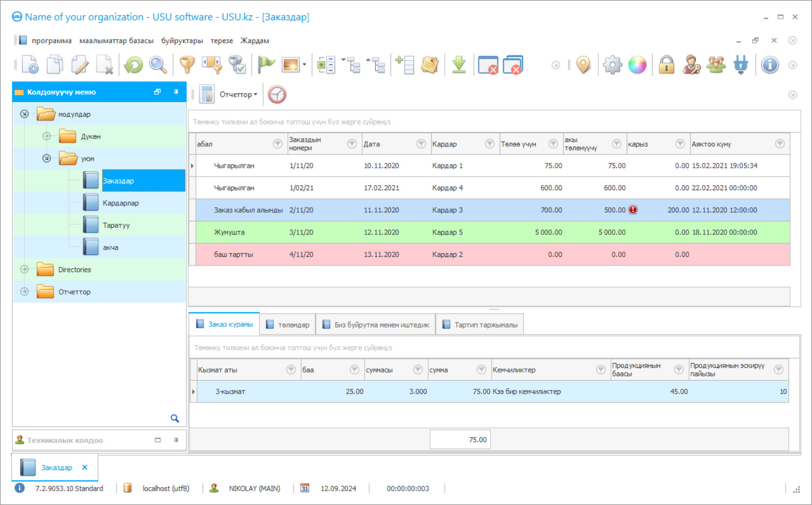Click the delete record icon

105,65
